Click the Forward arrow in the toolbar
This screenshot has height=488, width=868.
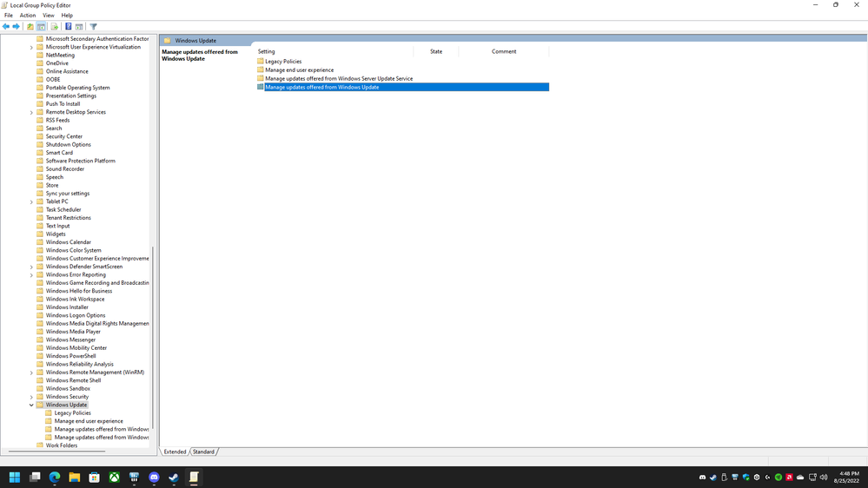point(16,27)
